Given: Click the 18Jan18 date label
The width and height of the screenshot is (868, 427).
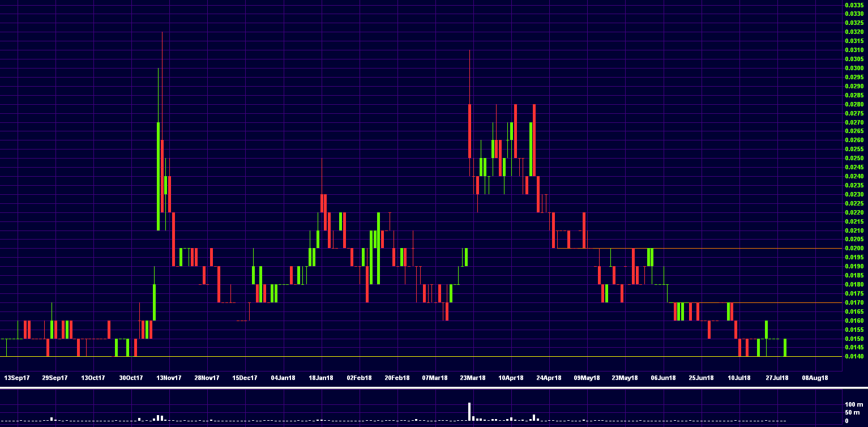Looking at the screenshot, I should point(321,378).
